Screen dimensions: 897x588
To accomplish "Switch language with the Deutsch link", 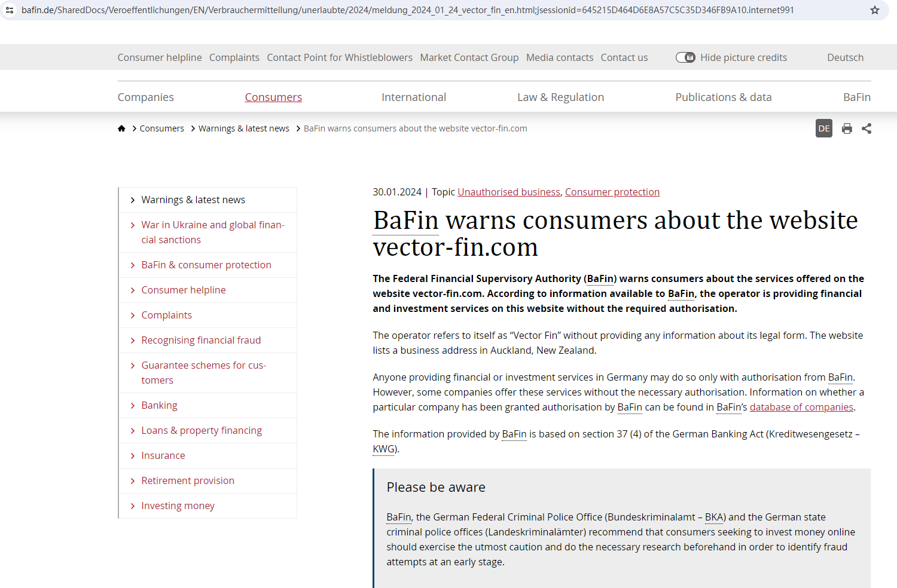I will (845, 57).
